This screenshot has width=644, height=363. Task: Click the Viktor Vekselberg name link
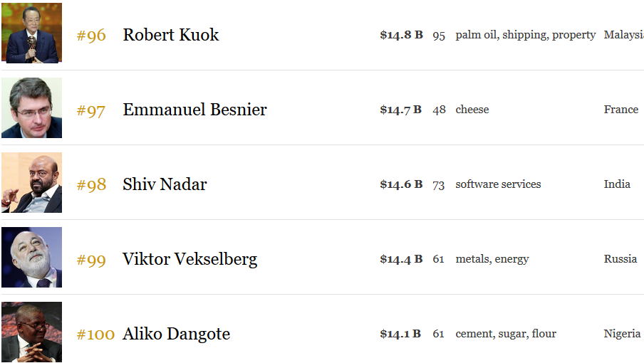coord(189,259)
